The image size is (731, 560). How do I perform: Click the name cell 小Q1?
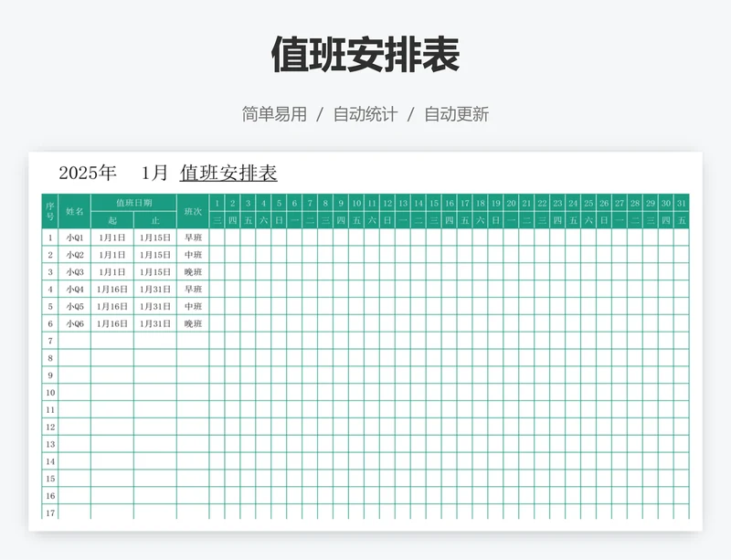coord(75,238)
